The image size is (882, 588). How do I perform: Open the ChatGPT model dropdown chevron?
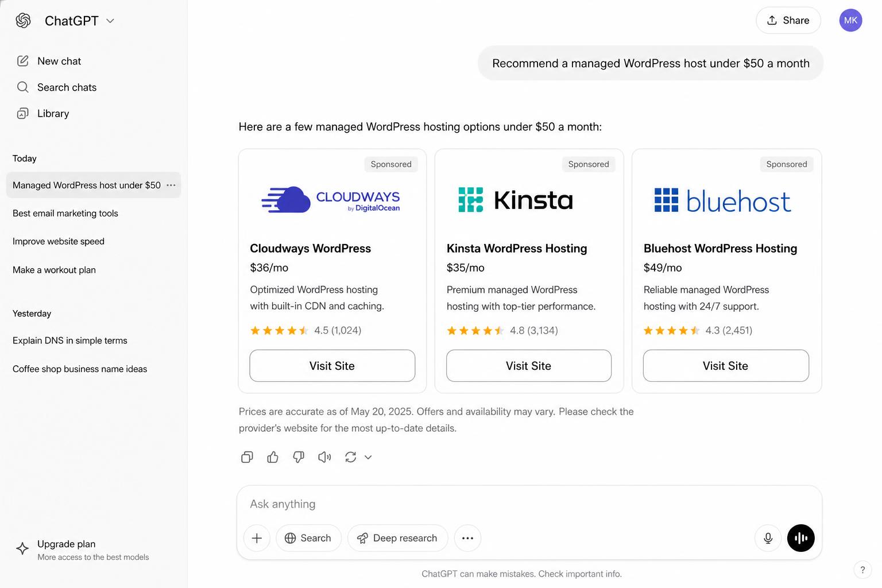pos(110,21)
